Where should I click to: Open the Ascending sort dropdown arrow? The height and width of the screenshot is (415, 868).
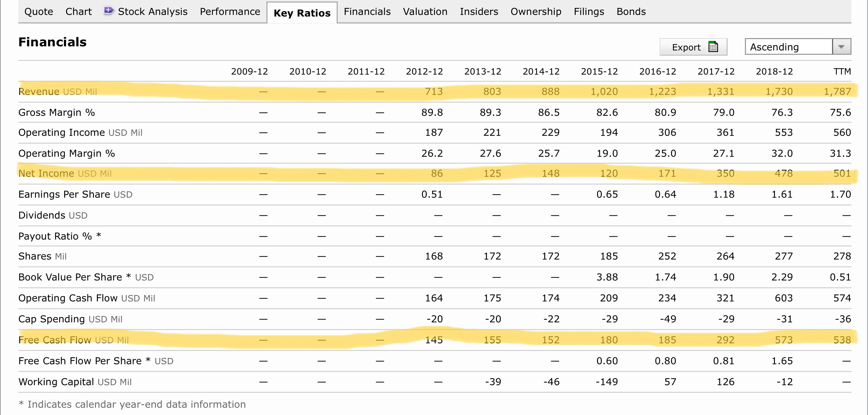841,47
